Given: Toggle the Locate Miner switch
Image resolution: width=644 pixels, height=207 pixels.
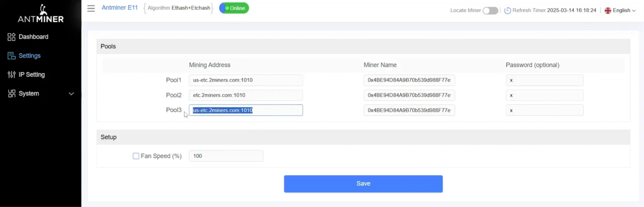Looking at the screenshot, I should click(x=490, y=10).
